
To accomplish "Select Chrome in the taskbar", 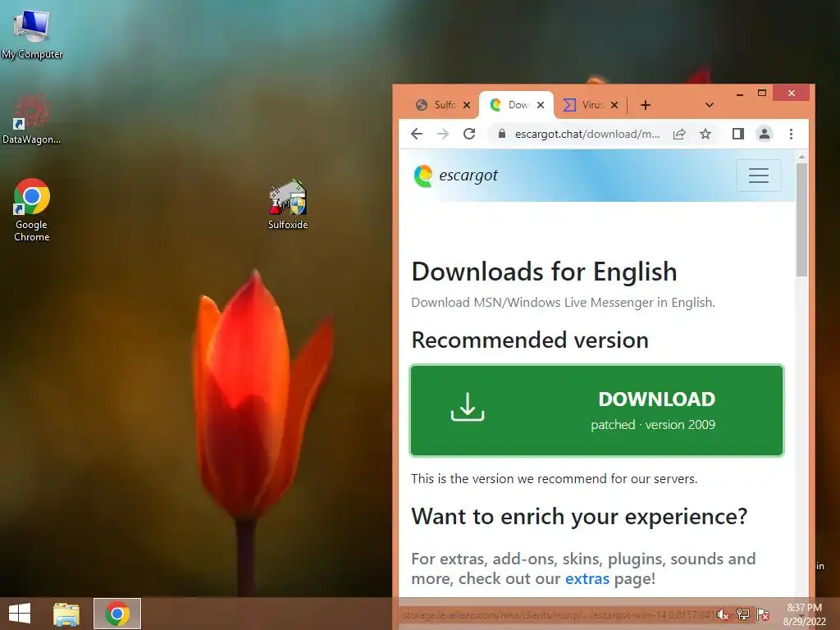I will point(117,614).
